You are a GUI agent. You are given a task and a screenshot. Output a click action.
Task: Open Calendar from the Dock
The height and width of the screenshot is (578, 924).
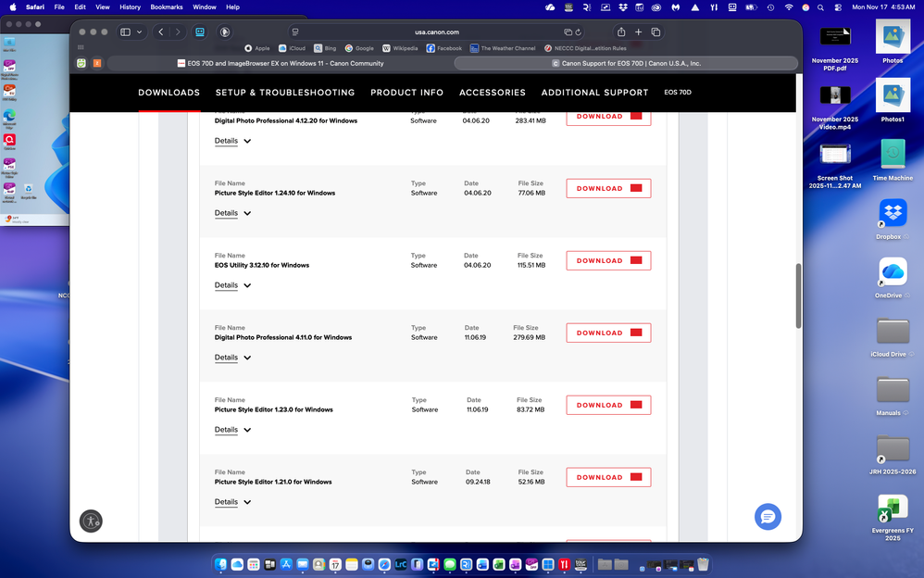336,564
